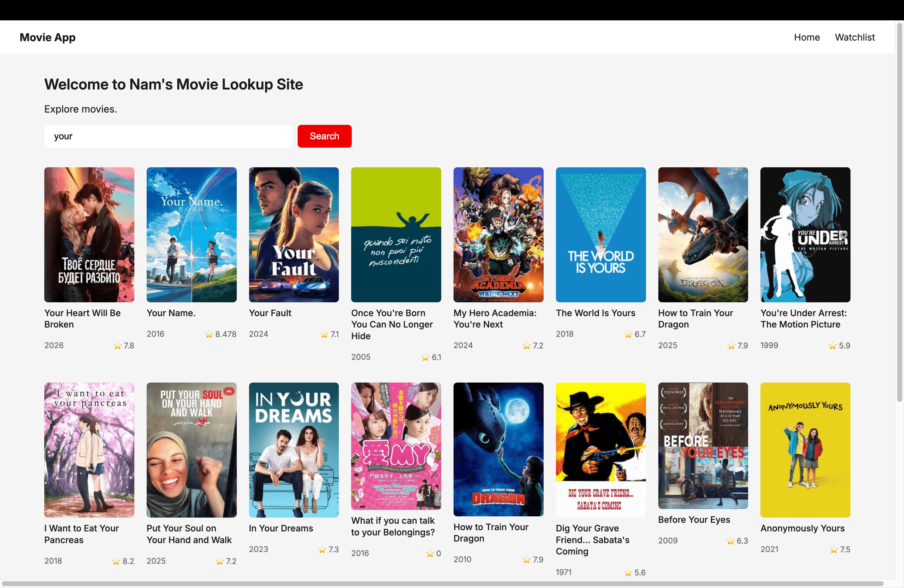Click the vertical page scrollbar
The width and height of the screenshot is (904, 588).
899,213
